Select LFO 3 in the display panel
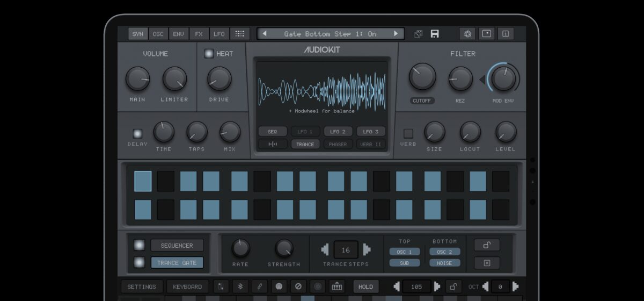The height and width of the screenshot is (301, 644). 371,131
